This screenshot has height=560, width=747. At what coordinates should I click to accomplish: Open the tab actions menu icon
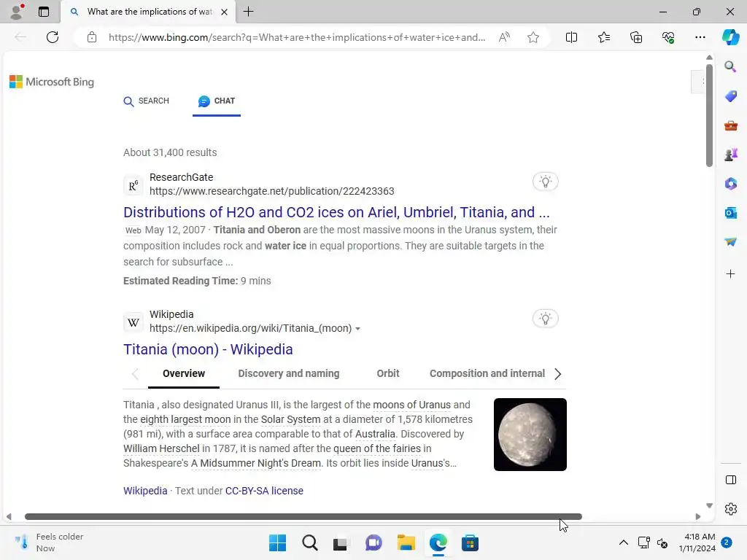(x=44, y=12)
